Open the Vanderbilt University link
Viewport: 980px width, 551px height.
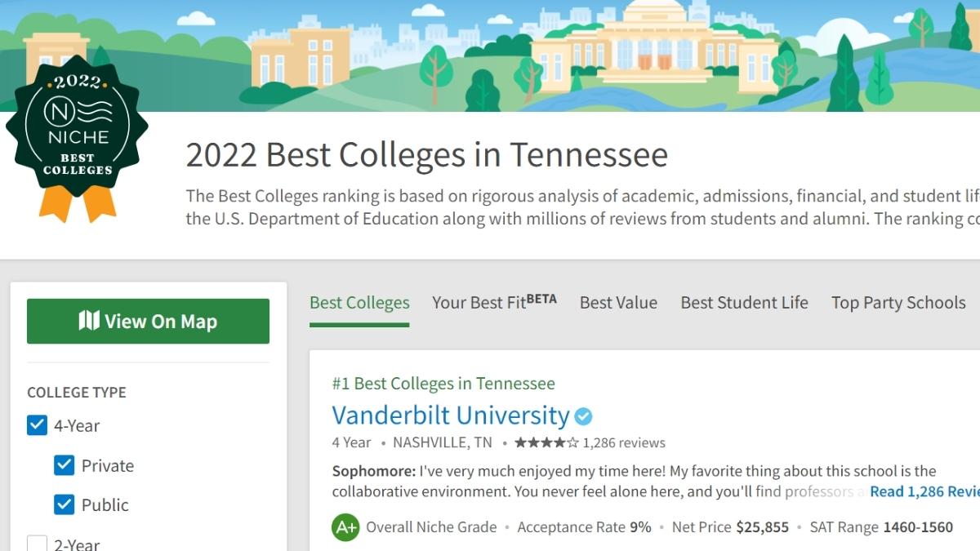point(451,415)
